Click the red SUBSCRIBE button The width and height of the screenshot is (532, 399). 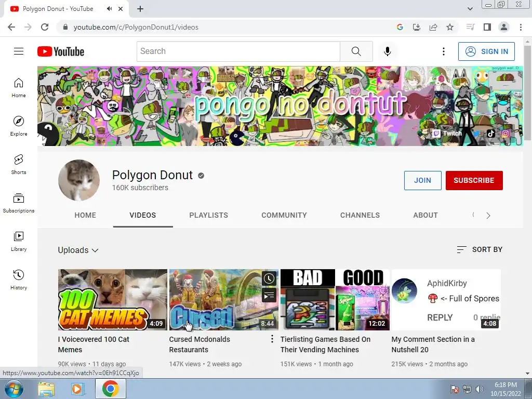[x=474, y=180]
